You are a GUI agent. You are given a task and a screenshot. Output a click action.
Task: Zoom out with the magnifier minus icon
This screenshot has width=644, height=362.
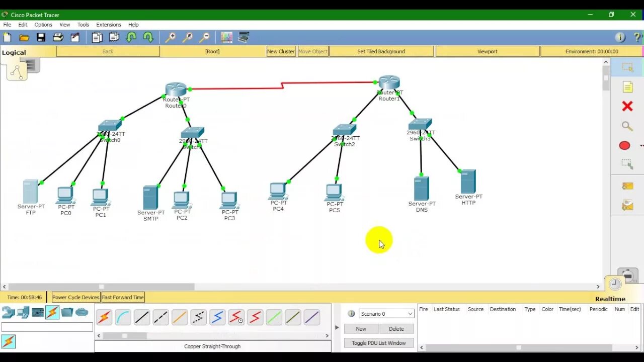coord(204,37)
